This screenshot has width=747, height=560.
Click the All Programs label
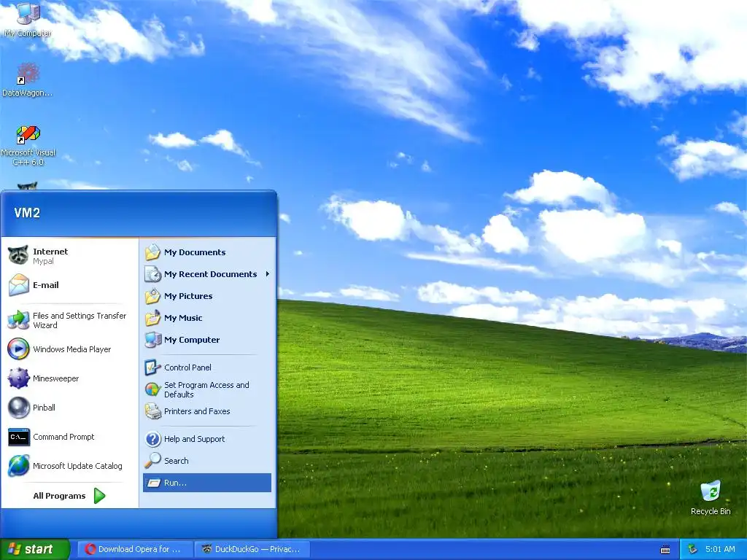click(x=59, y=496)
